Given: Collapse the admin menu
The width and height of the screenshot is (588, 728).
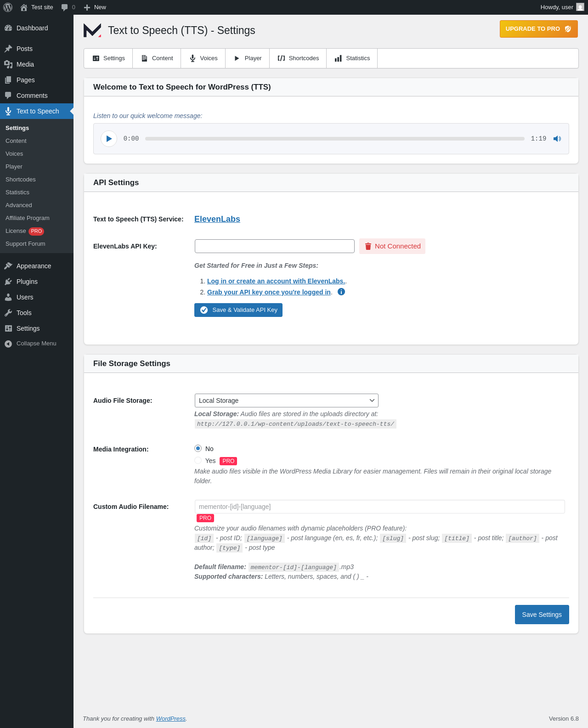Looking at the screenshot, I should point(37,344).
